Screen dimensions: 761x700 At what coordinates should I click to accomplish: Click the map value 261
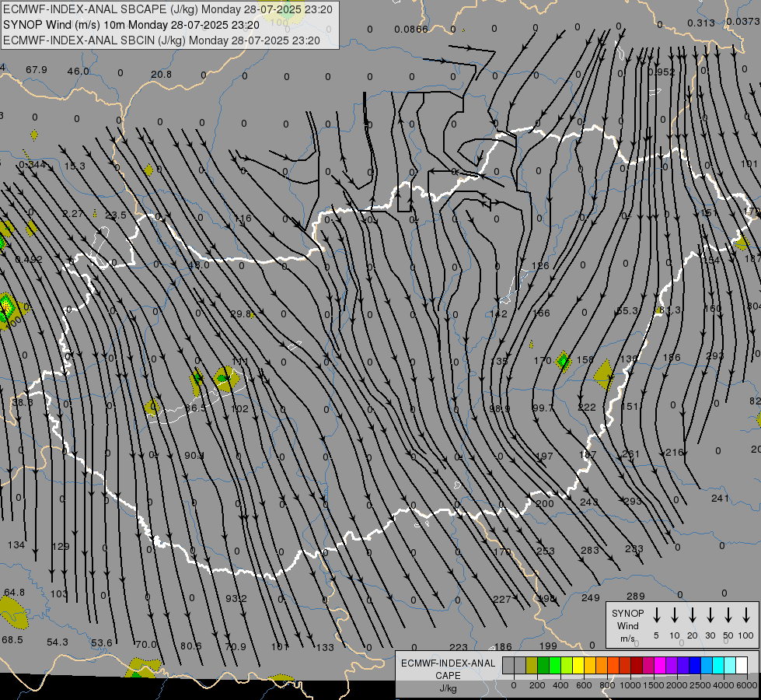[631, 453]
